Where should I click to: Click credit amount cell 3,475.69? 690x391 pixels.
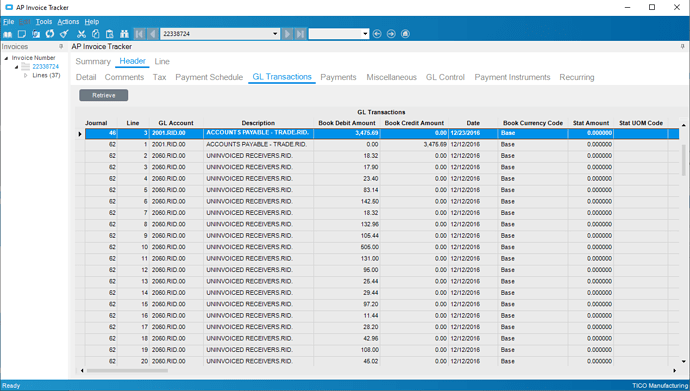coord(414,144)
